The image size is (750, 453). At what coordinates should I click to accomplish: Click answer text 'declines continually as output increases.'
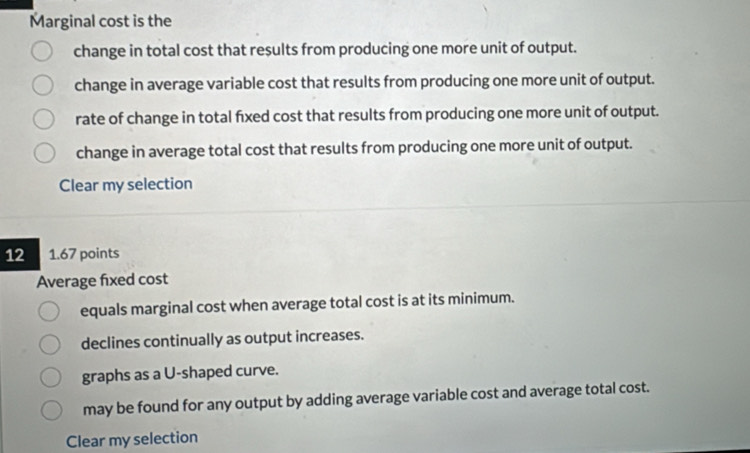pyautogui.click(x=222, y=336)
